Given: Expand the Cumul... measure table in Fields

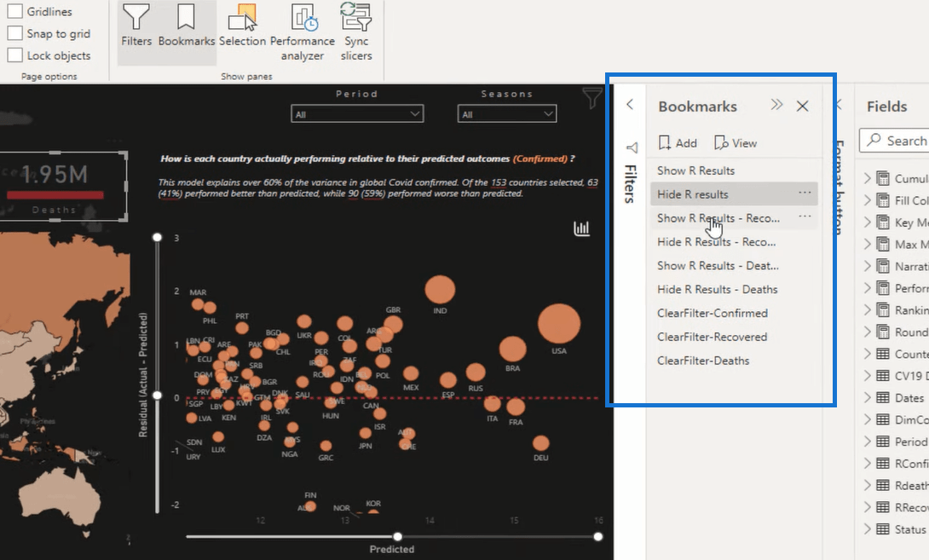Looking at the screenshot, I should [868, 178].
